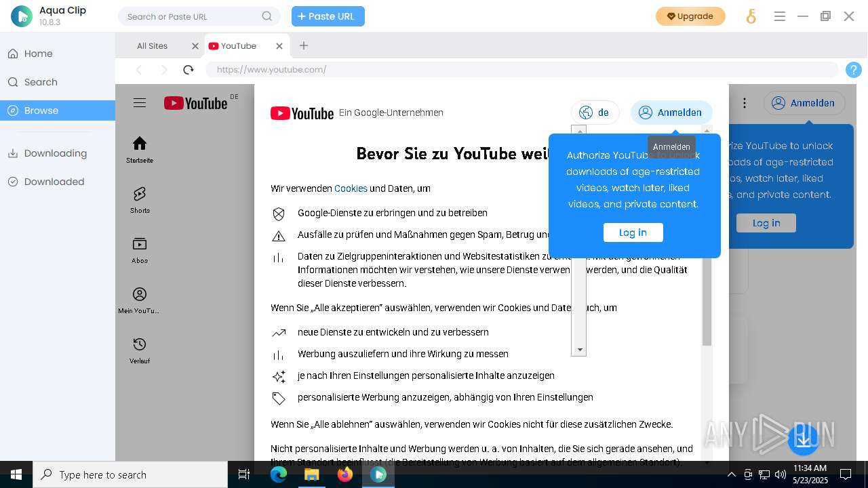Open YouTube Shorts
Image resolution: width=868 pixels, height=488 pixels.
(140, 200)
